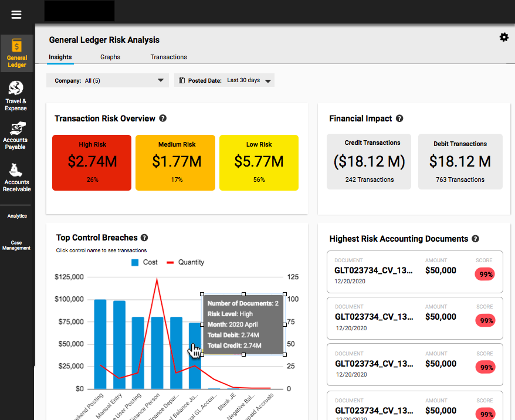Open Case Management in the sidebar
The width and height of the screenshot is (515, 420).
click(16, 245)
